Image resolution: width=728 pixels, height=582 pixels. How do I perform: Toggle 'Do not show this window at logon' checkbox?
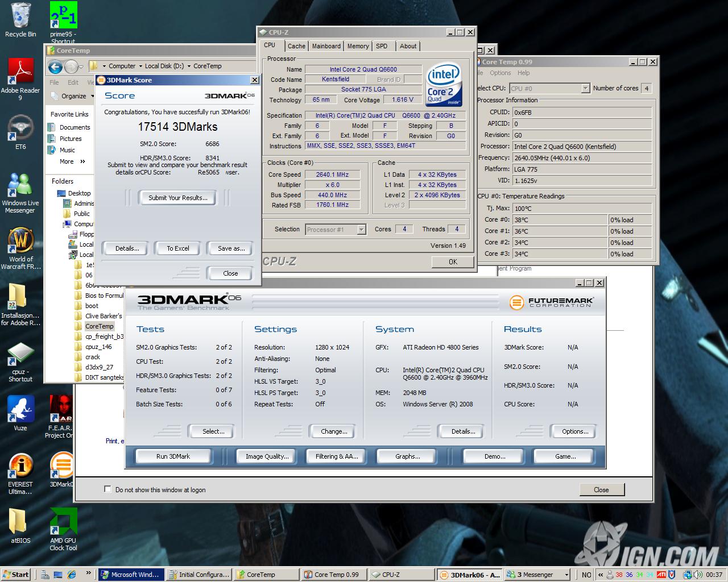coord(107,489)
